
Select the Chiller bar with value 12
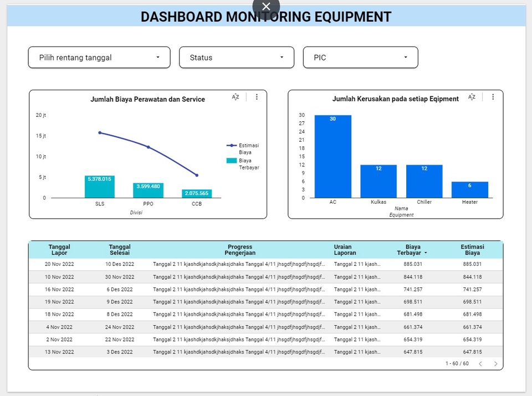(x=424, y=182)
